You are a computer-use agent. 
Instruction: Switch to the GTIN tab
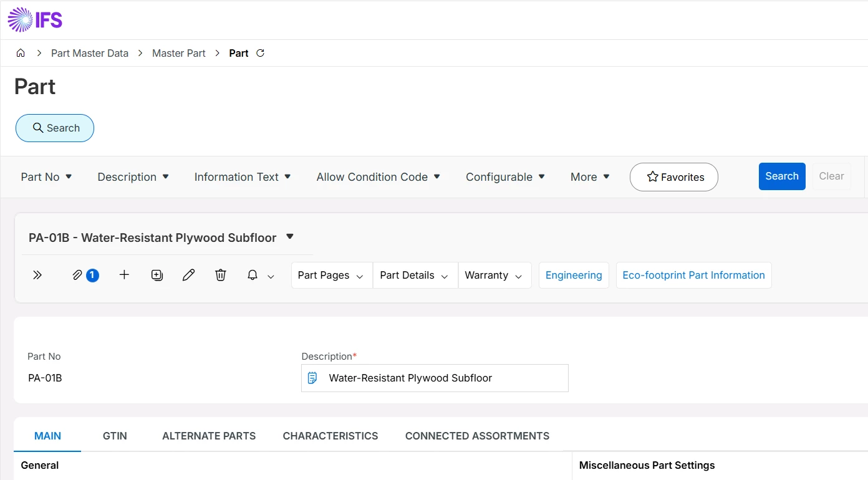point(115,436)
